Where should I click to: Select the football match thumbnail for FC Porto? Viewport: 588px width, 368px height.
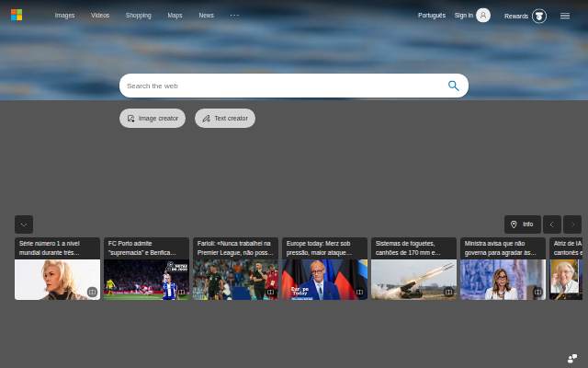point(147,280)
